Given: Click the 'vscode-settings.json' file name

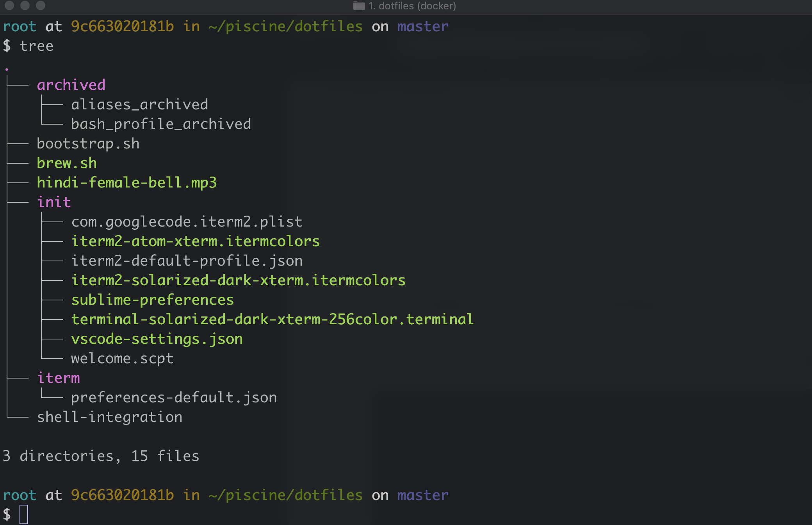Looking at the screenshot, I should pos(157,339).
